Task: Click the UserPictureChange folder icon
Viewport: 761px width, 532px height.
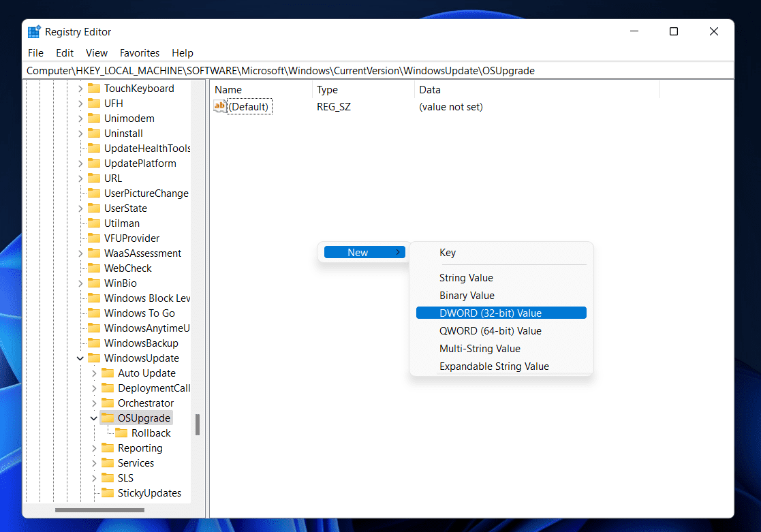Action: [x=94, y=193]
